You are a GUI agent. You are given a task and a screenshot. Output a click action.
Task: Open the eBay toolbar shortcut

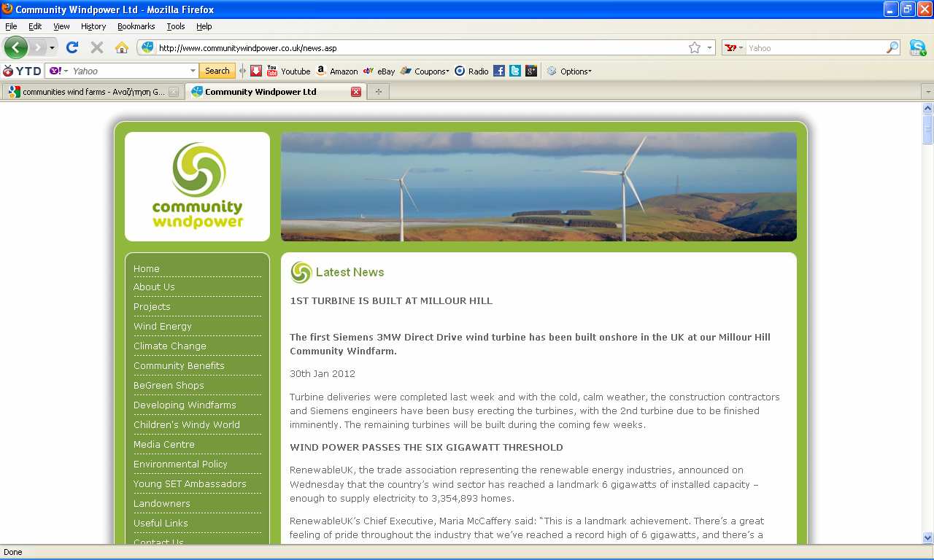pos(379,71)
